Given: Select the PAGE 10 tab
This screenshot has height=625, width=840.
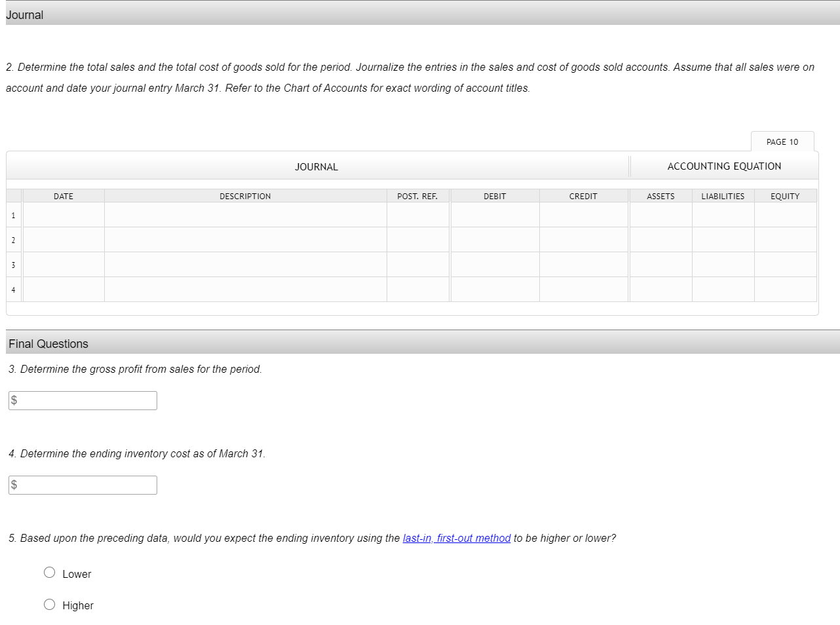Looking at the screenshot, I should pyautogui.click(x=782, y=142).
